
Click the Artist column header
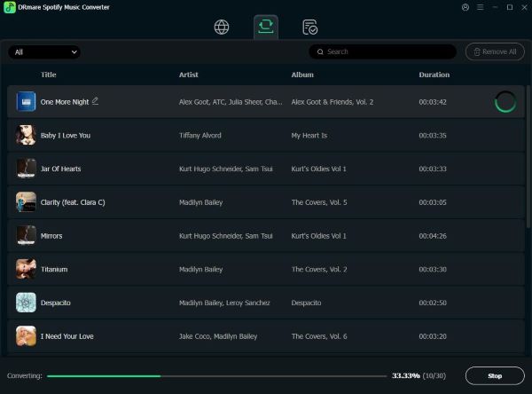pos(188,75)
